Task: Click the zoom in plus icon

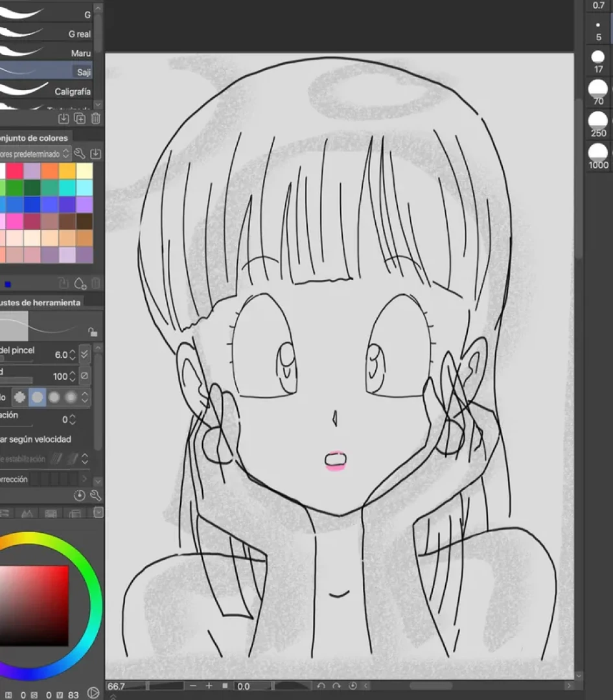Action: (x=209, y=686)
